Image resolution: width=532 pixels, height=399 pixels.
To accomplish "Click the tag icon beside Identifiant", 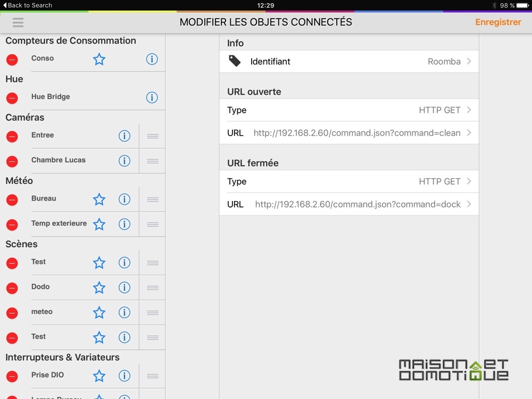I will [x=235, y=61].
